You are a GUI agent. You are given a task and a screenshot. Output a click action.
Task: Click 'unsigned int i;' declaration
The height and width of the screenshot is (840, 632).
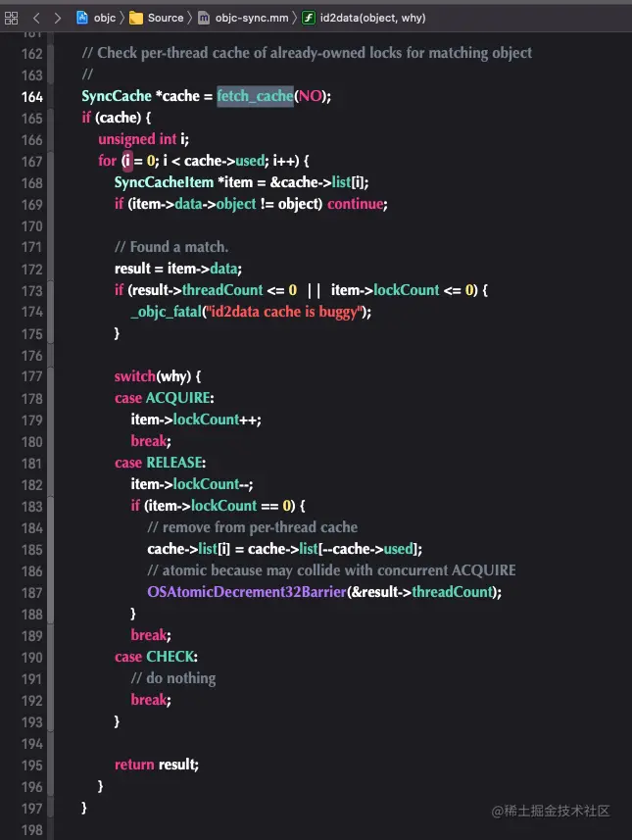143,139
